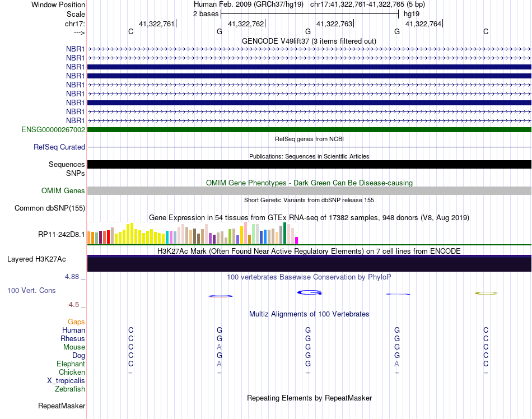
Task: Select the Rhesus alignment row label
Action: 73,338
